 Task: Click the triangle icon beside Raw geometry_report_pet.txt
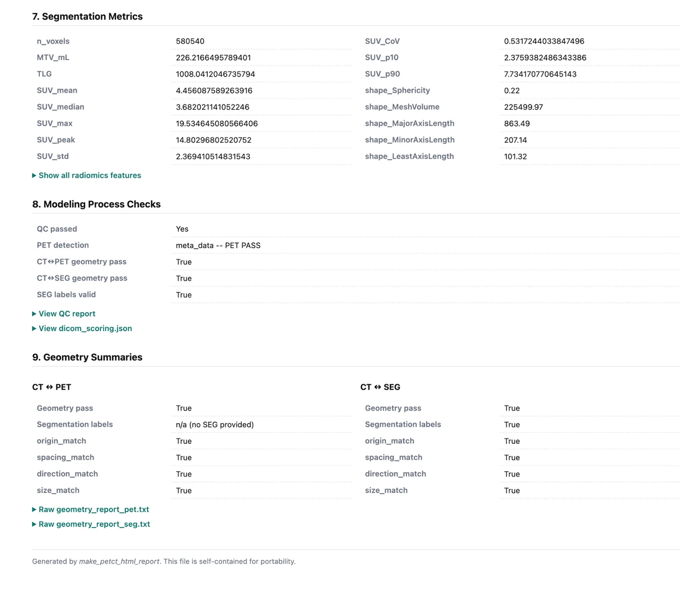pyautogui.click(x=34, y=509)
